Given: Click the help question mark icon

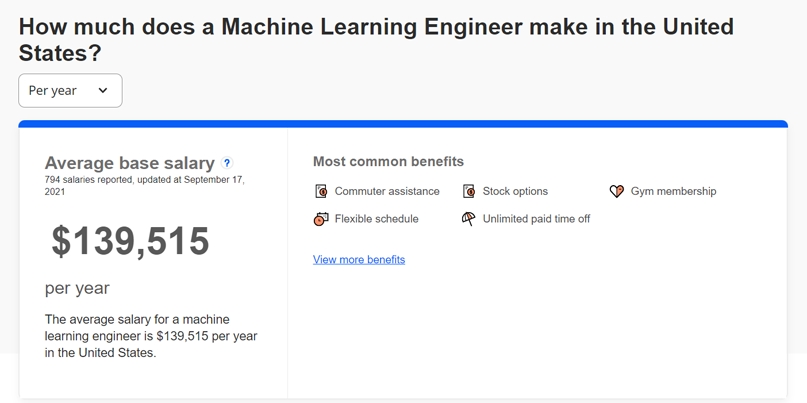Looking at the screenshot, I should 227,163.
